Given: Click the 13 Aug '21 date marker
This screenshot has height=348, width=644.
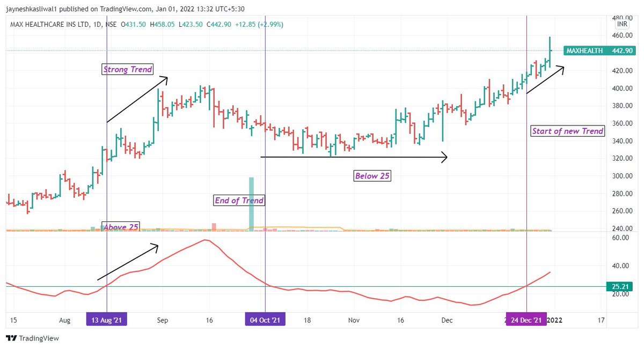Looking at the screenshot, I should pos(107,320).
